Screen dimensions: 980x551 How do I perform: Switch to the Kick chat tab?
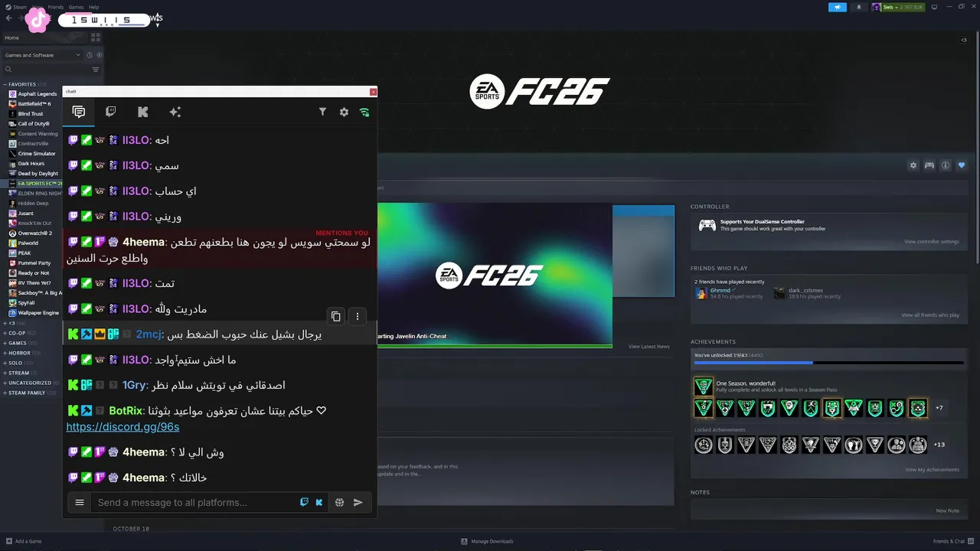[142, 112]
